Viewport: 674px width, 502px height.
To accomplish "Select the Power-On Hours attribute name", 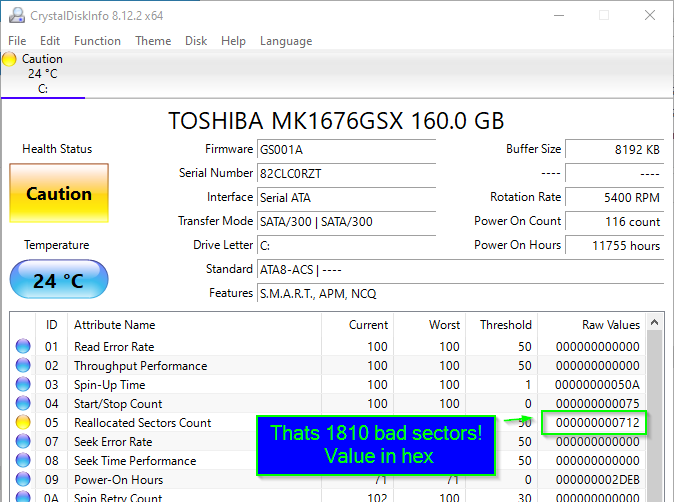I will coord(119,480).
